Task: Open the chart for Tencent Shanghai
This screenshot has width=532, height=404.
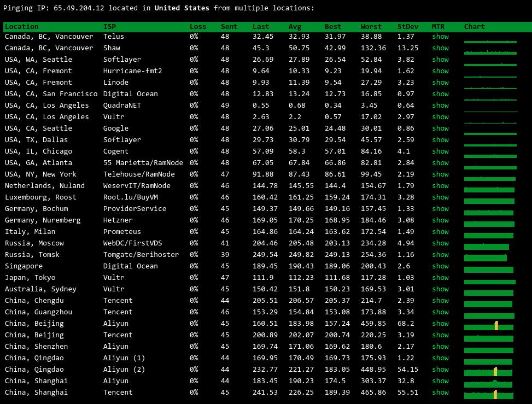Action: tap(489, 395)
